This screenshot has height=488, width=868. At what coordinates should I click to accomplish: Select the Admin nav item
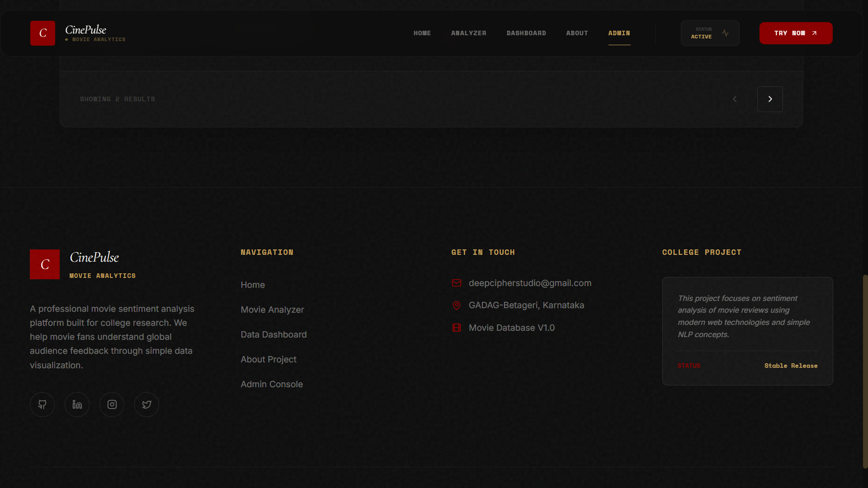[x=619, y=33]
